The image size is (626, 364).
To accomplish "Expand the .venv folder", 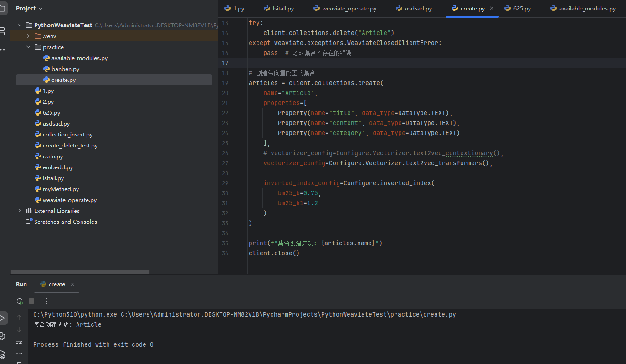I will (28, 36).
